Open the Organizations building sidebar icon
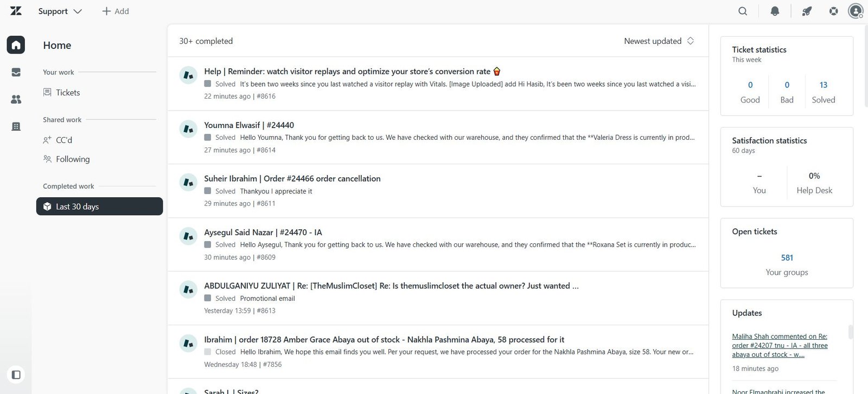The width and height of the screenshot is (868, 394). coord(16,126)
